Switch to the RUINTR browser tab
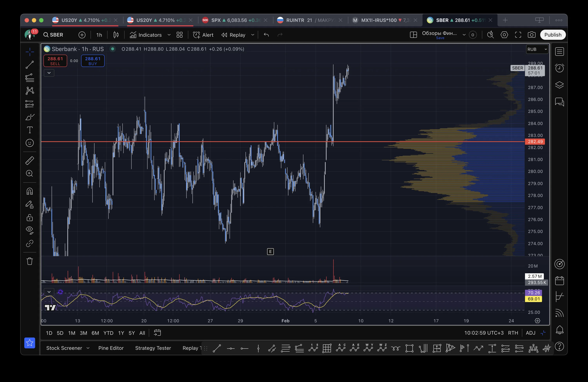 (x=310, y=20)
